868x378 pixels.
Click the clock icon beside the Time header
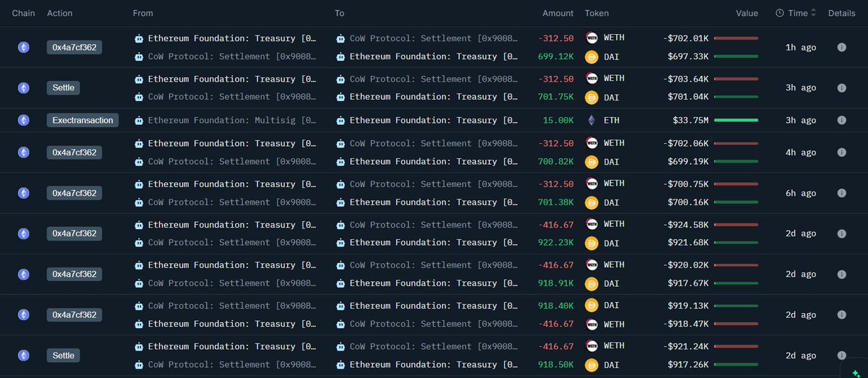tap(780, 13)
